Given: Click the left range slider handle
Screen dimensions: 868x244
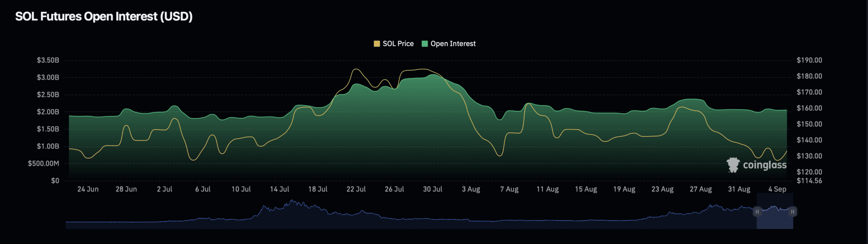Looking at the screenshot, I should point(757,211).
